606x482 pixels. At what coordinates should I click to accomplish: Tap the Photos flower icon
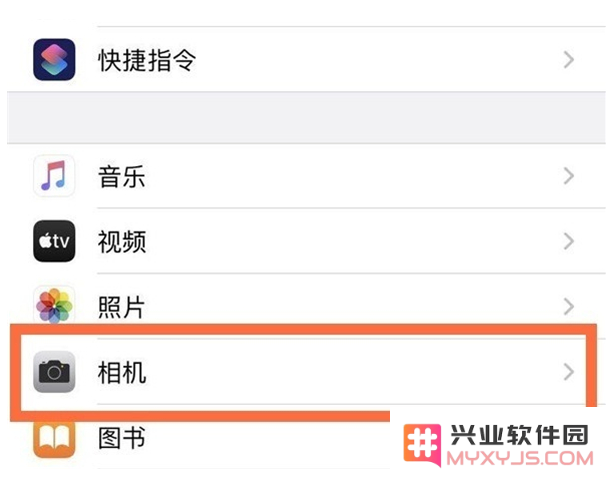click(x=54, y=305)
